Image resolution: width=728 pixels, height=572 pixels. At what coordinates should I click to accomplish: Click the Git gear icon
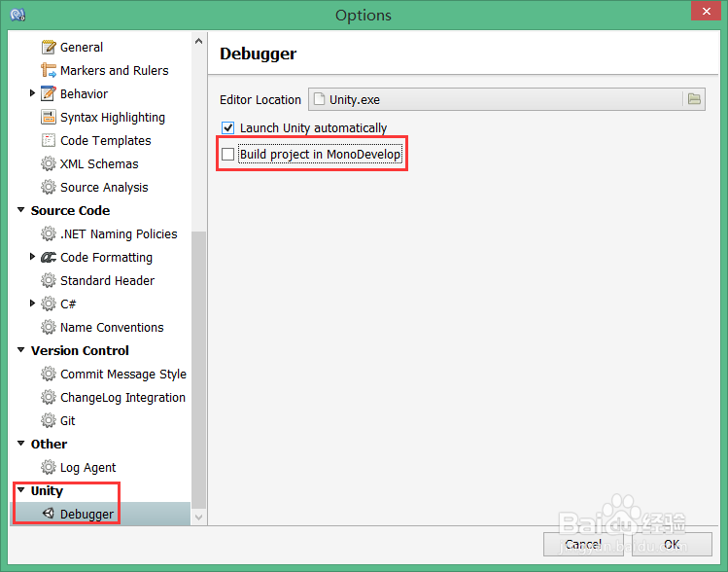(x=49, y=420)
